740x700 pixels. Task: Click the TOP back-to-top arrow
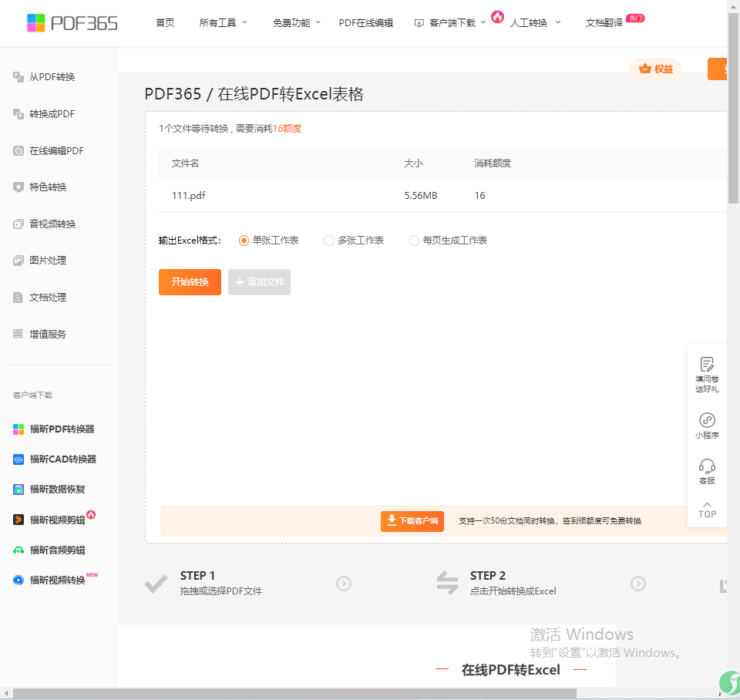(707, 505)
